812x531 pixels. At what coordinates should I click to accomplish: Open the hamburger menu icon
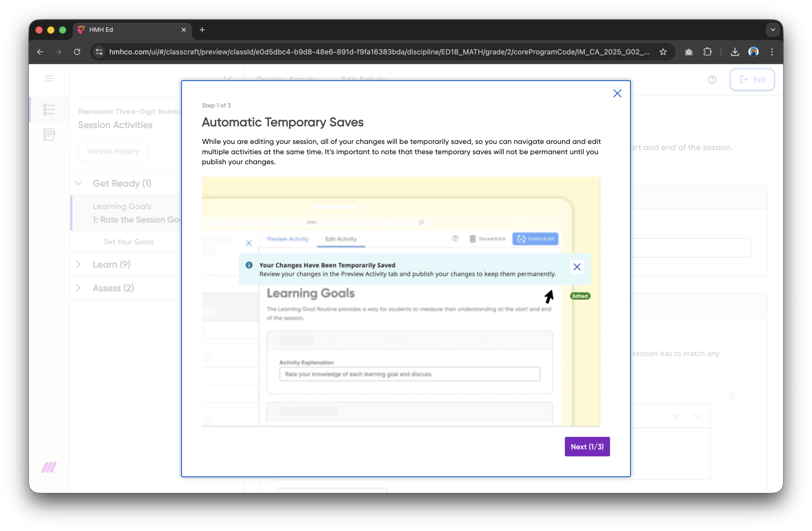tap(49, 79)
